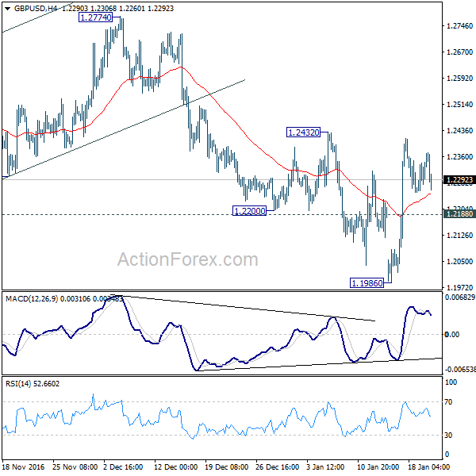Image resolution: width=476 pixels, height=476 pixels.
Task: Click the MACD 0.006829 scale value
Action: click(x=459, y=297)
